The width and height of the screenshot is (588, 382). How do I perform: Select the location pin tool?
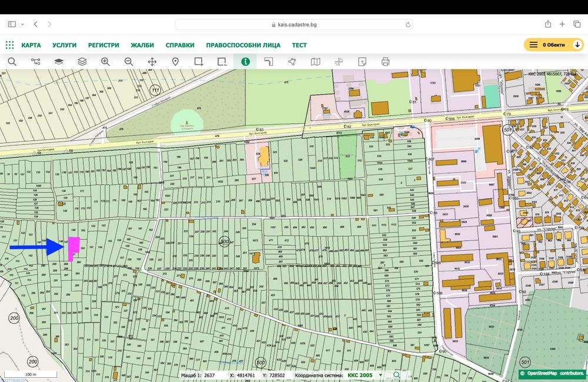175,62
